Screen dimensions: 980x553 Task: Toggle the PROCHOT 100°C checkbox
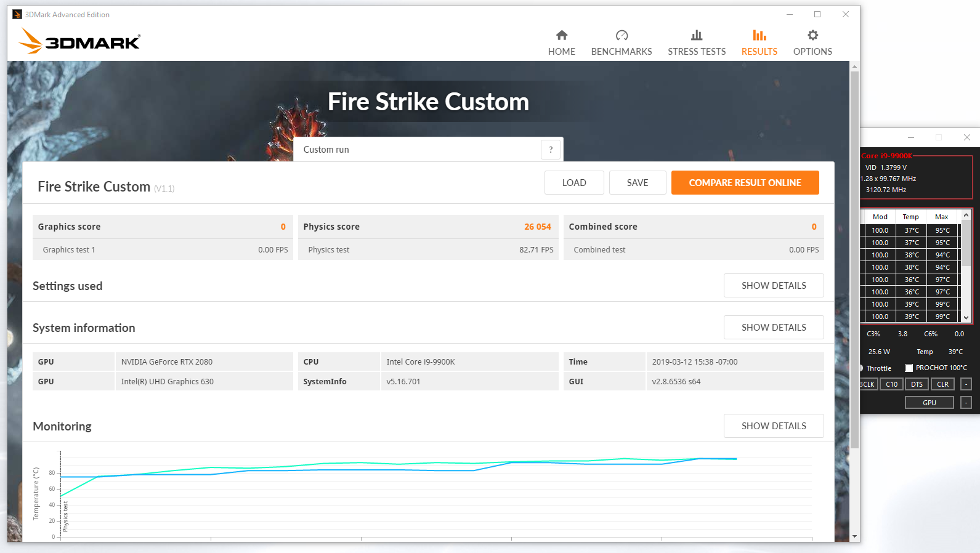click(909, 368)
